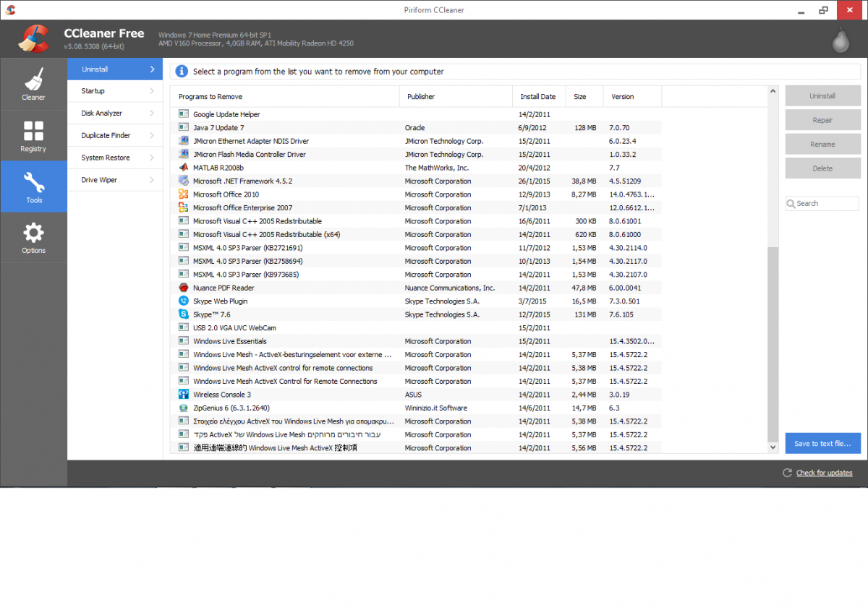Click the Java 7 Update 7 icon
The image size is (868, 610).
(x=184, y=127)
